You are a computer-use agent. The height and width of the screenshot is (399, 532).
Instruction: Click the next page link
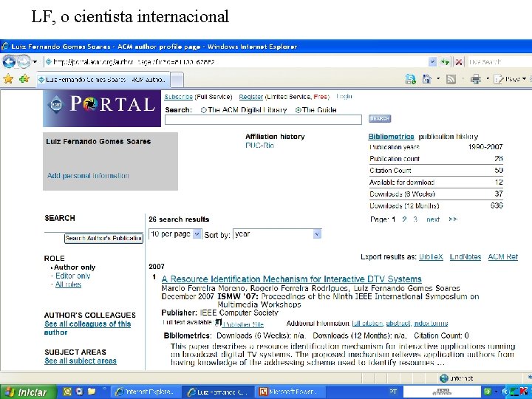[x=433, y=219]
